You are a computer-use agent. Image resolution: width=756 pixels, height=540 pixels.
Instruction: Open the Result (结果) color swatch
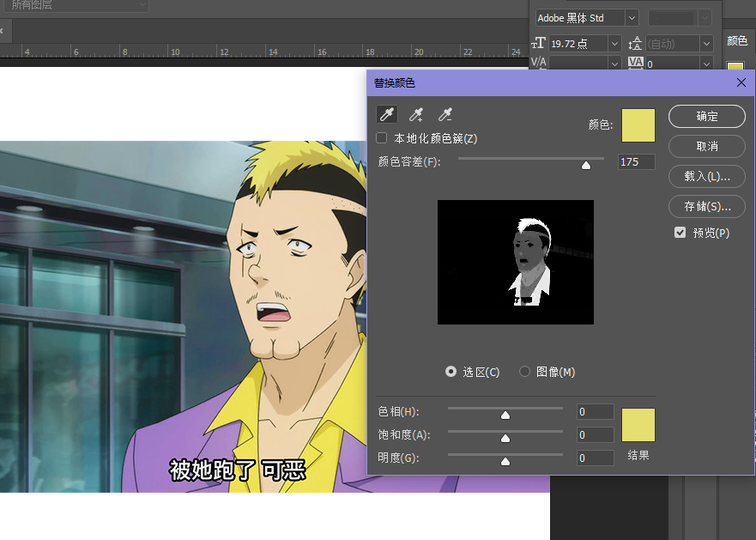[638, 425]
